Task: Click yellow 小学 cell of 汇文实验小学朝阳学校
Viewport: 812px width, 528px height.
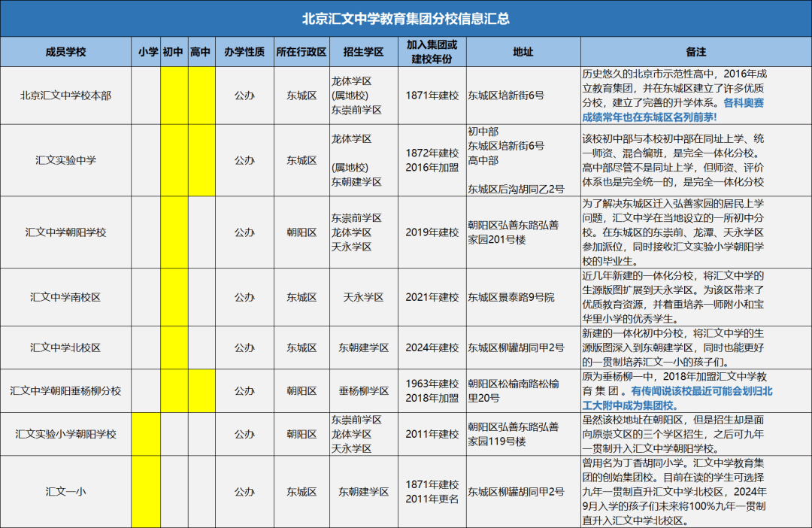Action: point(146,434)
